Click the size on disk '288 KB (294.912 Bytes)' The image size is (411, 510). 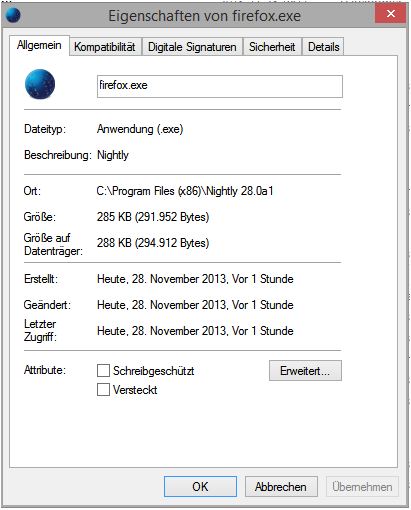pos(153,243)
